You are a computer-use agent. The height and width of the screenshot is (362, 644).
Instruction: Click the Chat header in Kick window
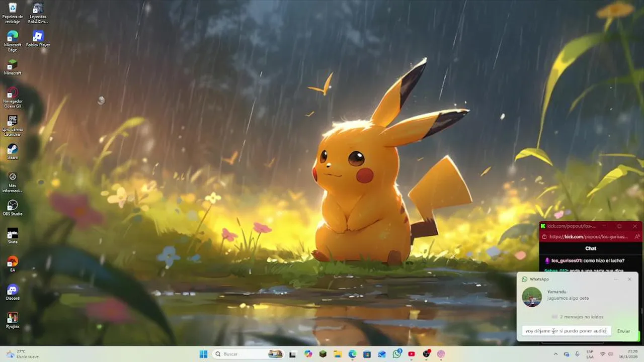tap(591, 248)
